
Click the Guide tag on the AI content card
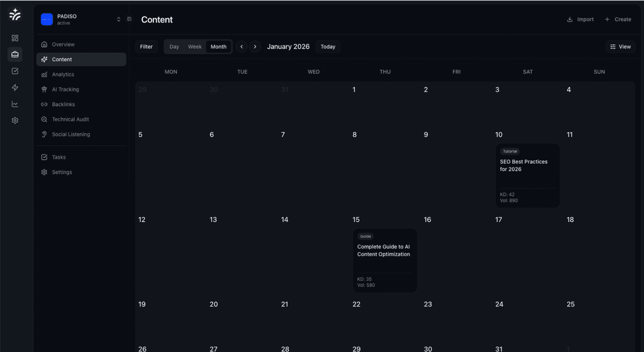pyautogui.click(x=365, y=236)
